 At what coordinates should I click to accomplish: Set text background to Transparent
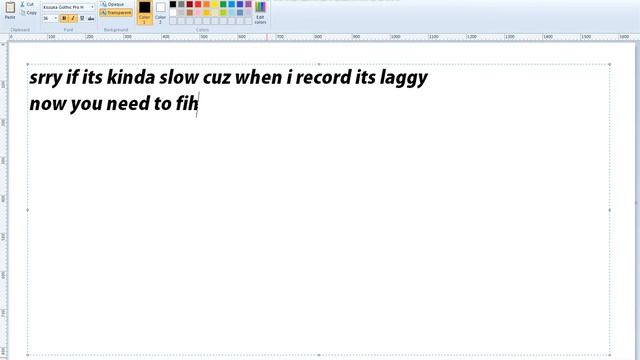[x=116, y=13]
